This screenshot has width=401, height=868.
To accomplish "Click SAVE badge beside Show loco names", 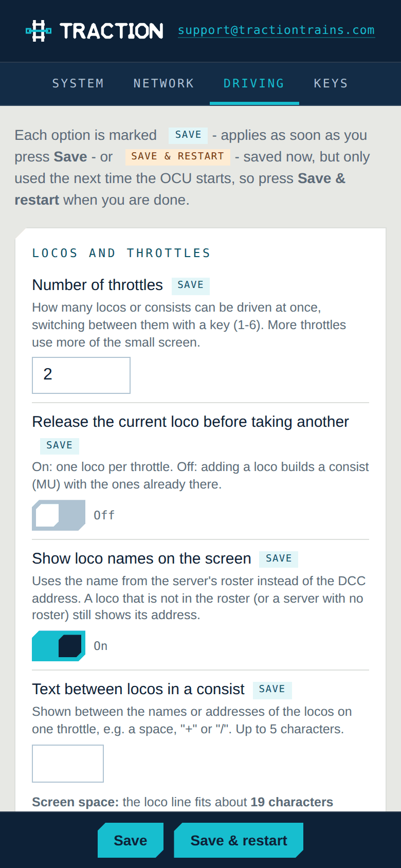I will pos(279,558).
